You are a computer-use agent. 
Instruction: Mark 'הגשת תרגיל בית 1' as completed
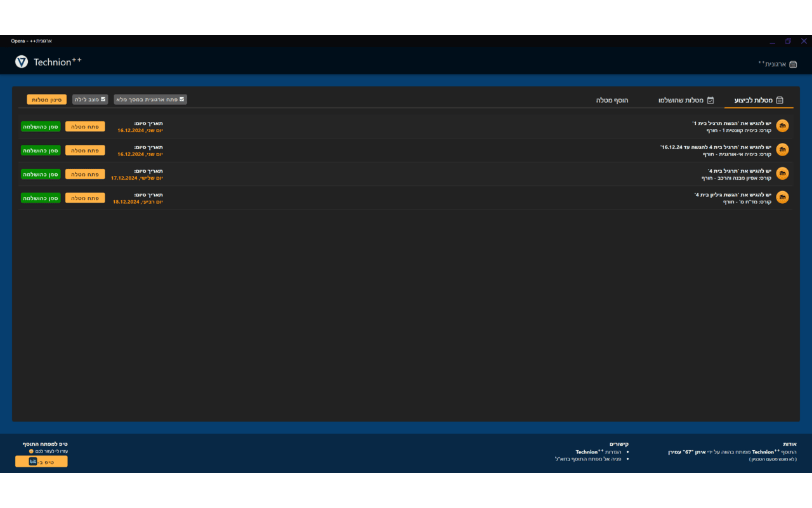point(41,126)
